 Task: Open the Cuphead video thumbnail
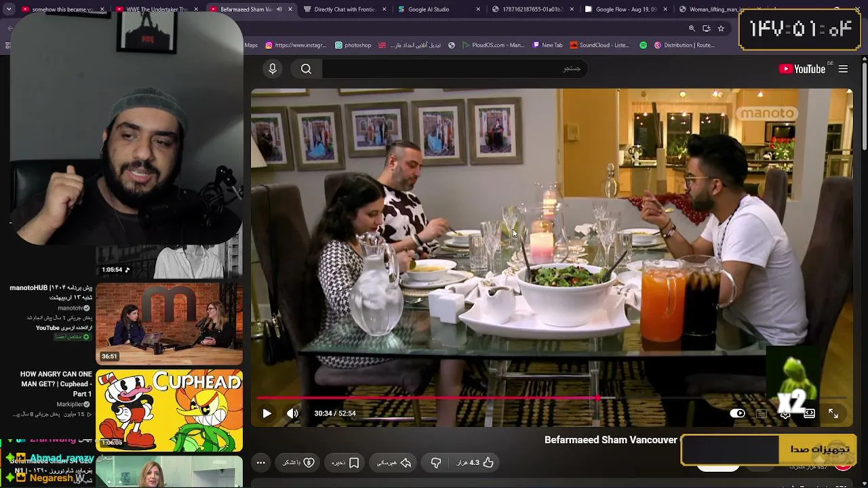169,411
